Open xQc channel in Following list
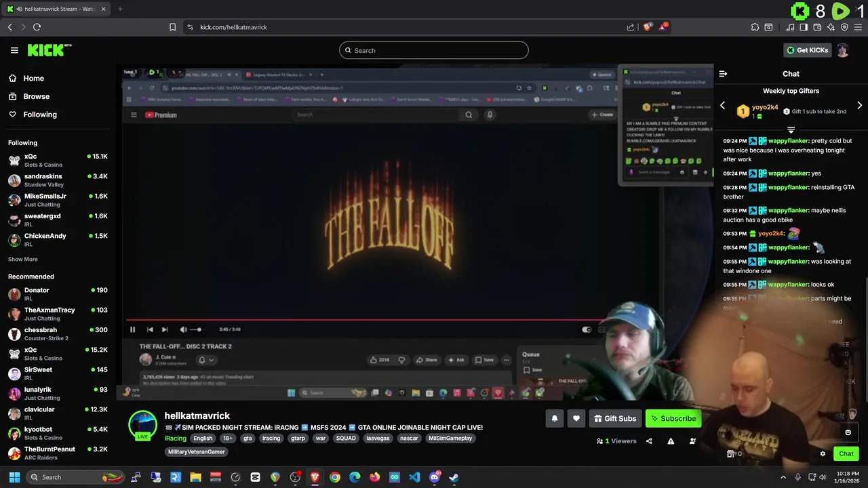The height and width of the screenshot is (488, 868). tap(58, 161)
